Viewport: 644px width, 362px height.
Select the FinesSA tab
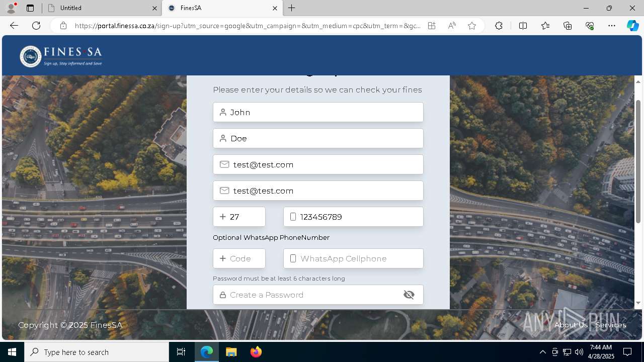(x=222, y=8)
